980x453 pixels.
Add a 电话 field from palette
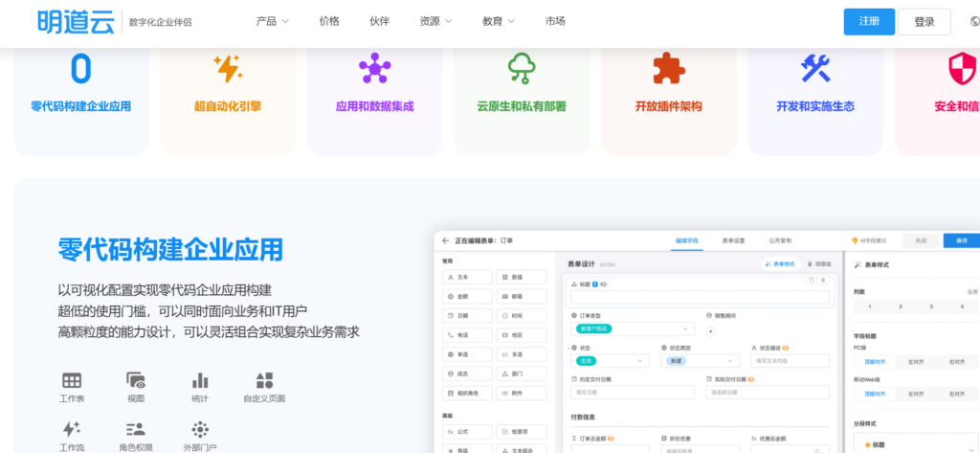(x=467, y=335)
